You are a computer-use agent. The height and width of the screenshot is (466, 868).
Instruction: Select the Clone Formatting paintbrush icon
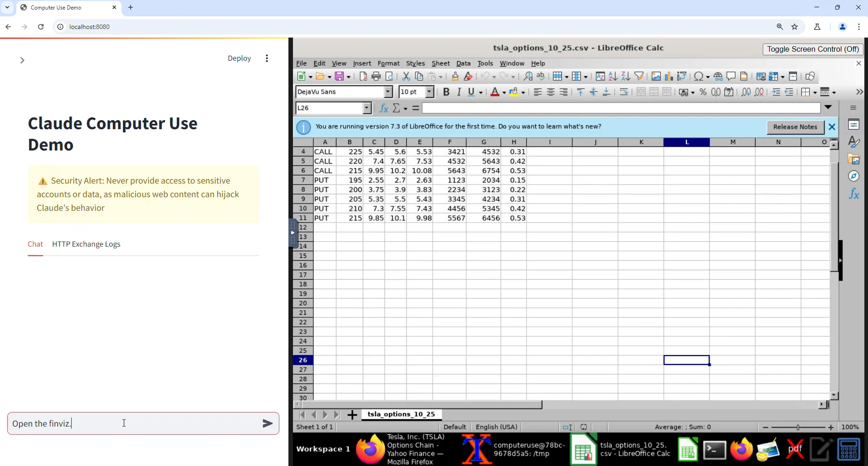[x=455, y=77]
